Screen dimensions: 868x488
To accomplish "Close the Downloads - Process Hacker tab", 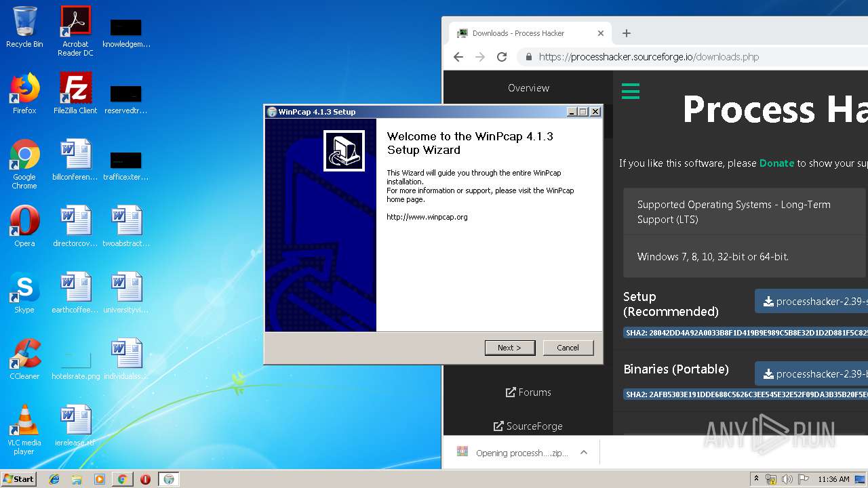I will 600,33.
